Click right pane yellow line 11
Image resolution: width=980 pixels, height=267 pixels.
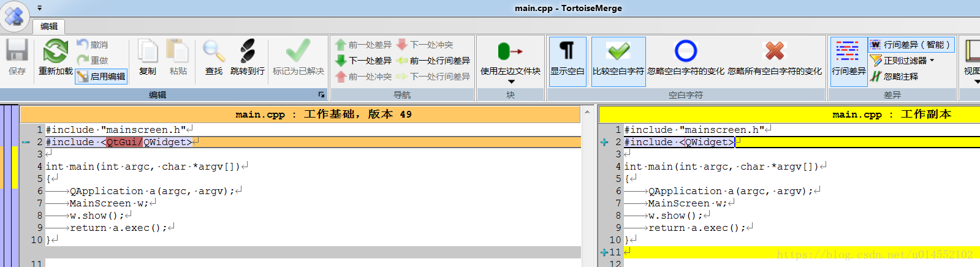coord(802,252)
